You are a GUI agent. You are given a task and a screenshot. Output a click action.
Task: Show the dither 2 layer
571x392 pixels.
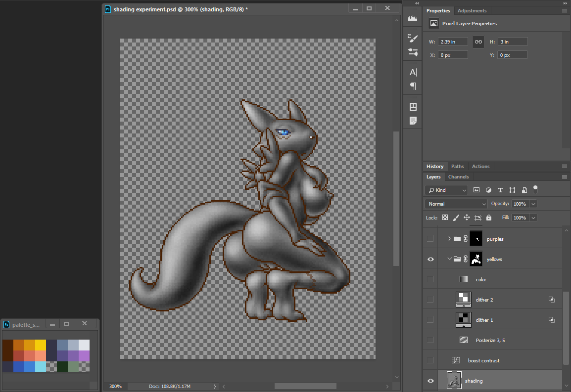click(430, 300)
